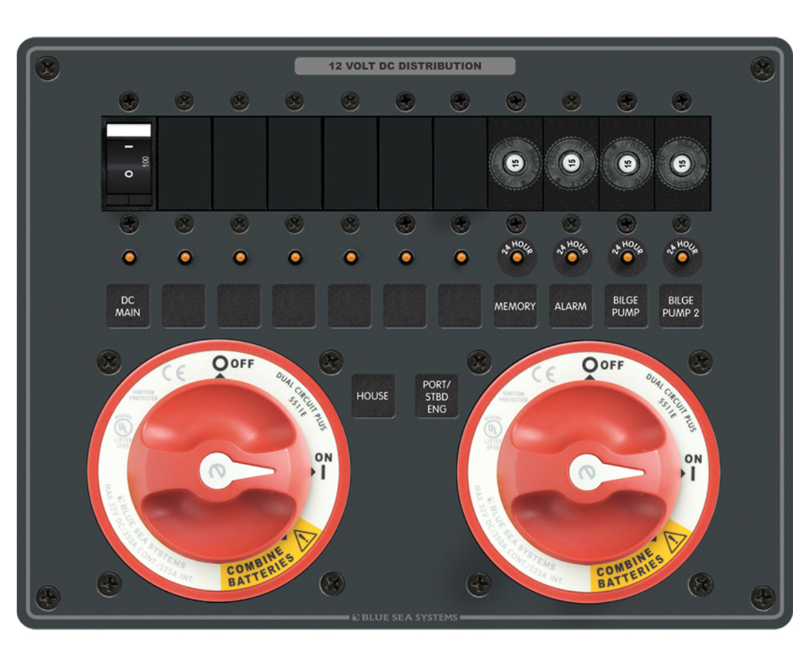This screenshot has height=655, width=812.
Task: Click the BILGE PUMP 2 label plate
Action: [x=680, y=306]
